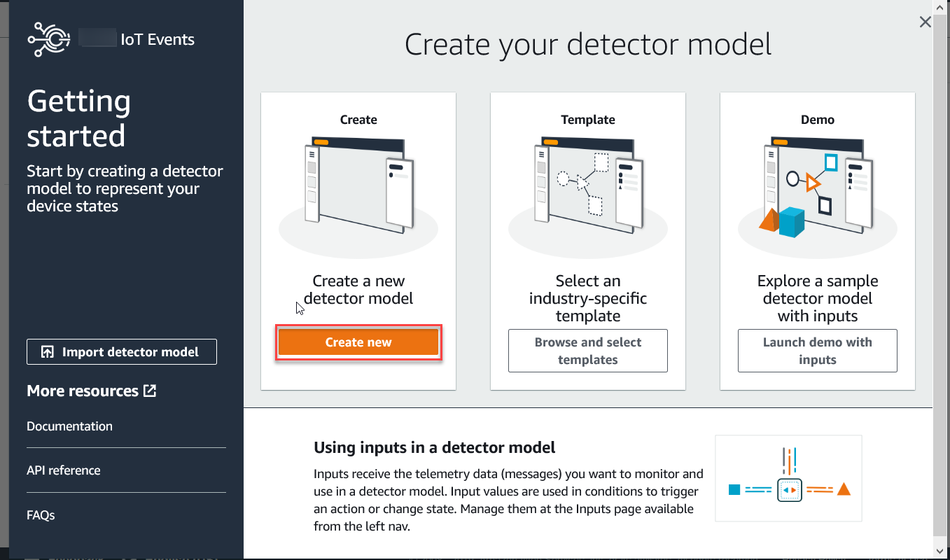Select the Template card heading
Screen dimensions: 950x560
[x=588, y=120]
